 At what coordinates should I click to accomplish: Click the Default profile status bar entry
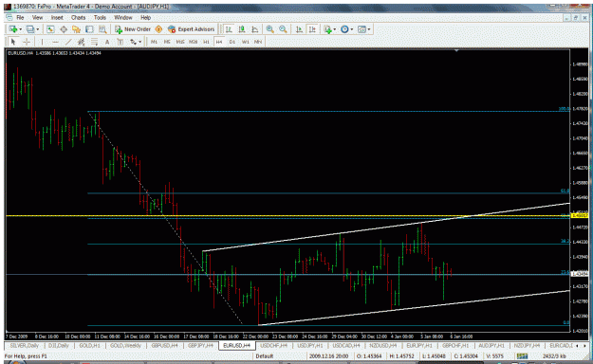pos(265,356)
